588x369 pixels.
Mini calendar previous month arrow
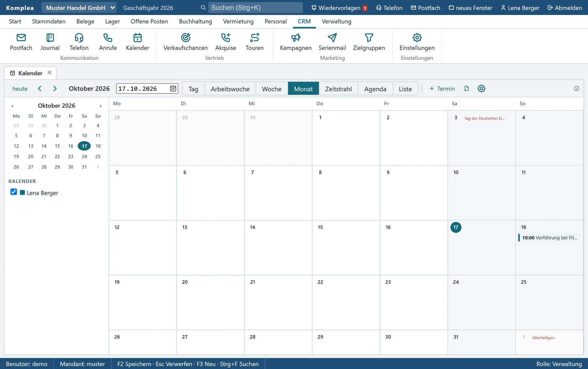12,106
